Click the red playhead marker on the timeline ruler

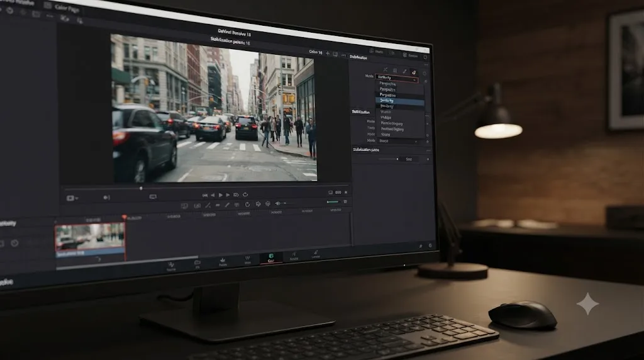[x=124, y=217]
